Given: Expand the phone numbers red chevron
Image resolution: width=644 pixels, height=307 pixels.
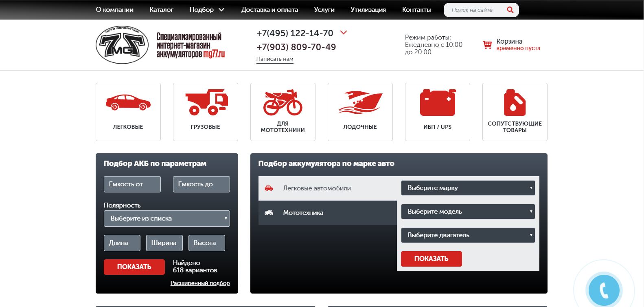Looking at the screenshot, I should coord(343,33).
